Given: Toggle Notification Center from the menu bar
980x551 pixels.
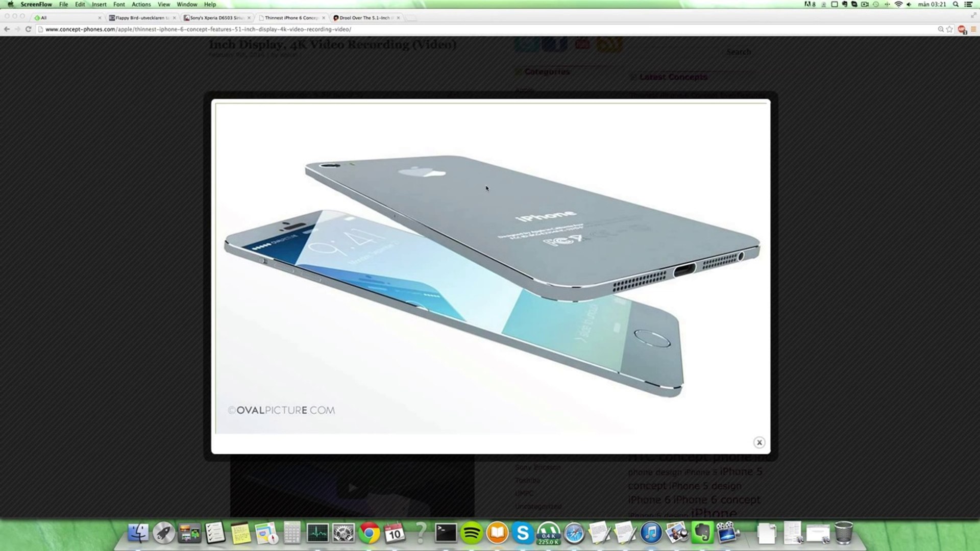Looking at the screenshot, I should click(968, 4).
